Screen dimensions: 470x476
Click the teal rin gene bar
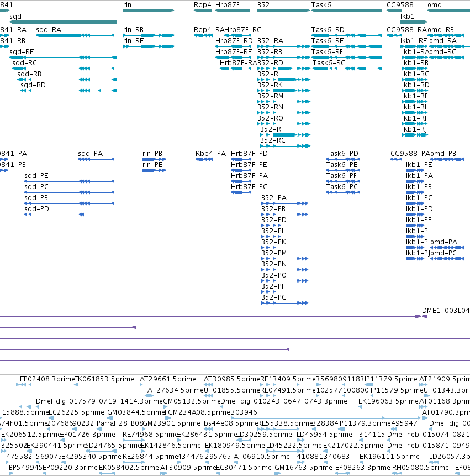tap(149, 11)
